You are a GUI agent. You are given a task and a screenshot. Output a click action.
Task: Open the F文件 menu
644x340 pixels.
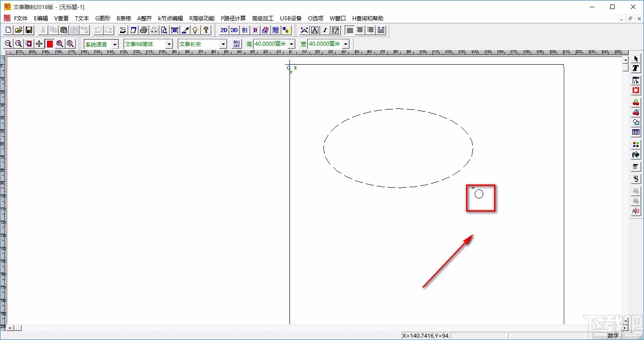point(21,19)
